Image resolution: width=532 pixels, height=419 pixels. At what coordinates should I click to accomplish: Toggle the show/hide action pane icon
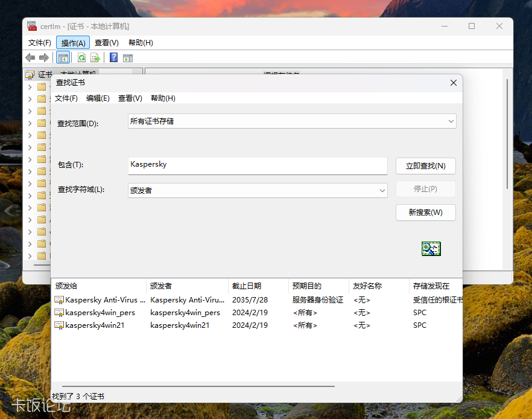128,58
